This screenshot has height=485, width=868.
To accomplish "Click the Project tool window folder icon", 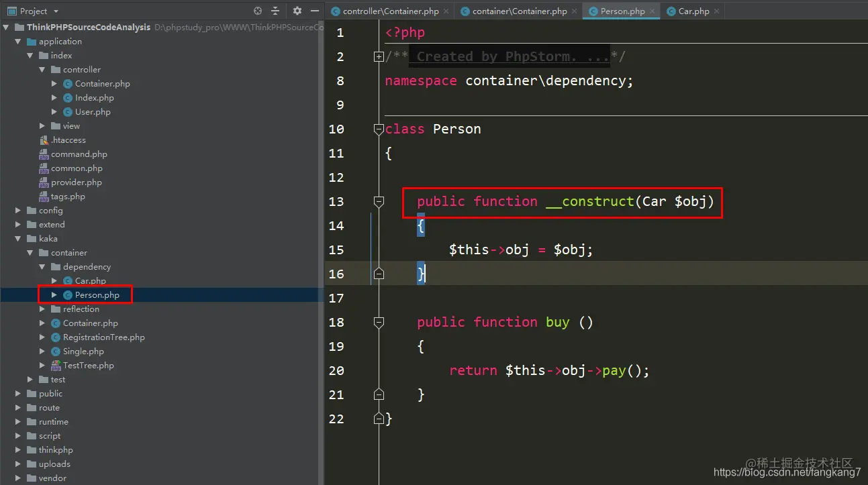I will [x=11, y=11].
